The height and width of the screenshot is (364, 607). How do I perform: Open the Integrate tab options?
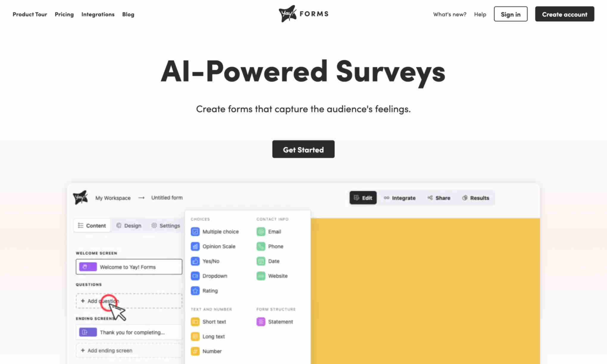click(x=400, y=197)
